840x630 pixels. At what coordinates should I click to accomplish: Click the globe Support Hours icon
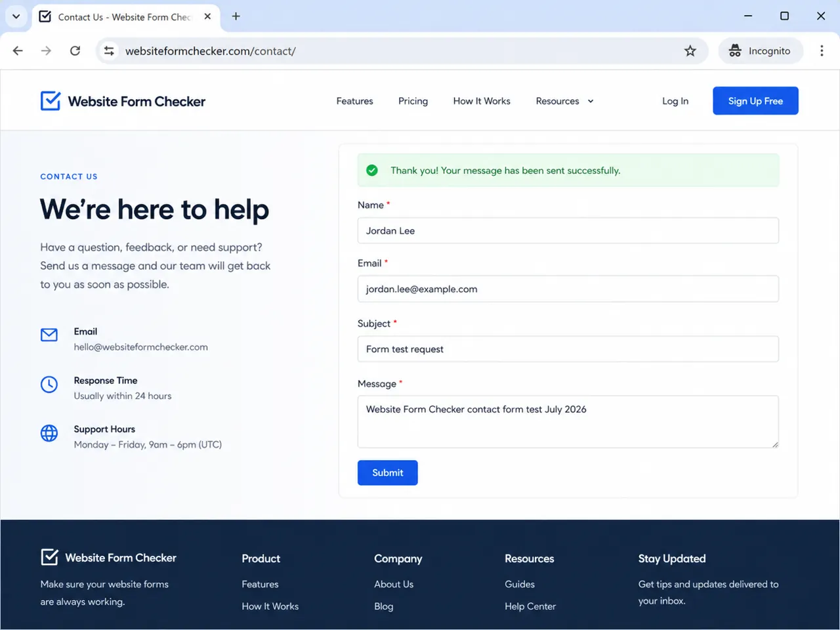click(49, 433)
